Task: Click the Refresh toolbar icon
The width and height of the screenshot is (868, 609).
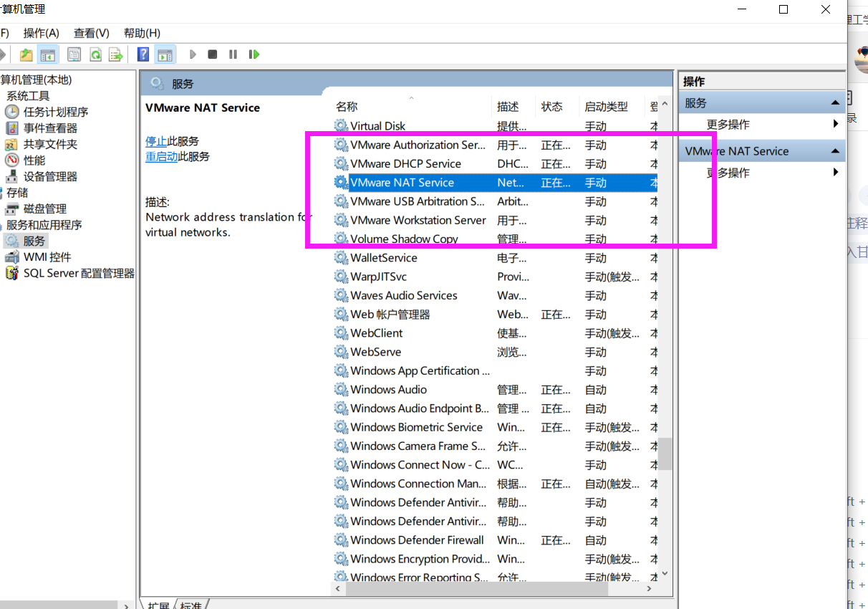Action: [95, 54]
